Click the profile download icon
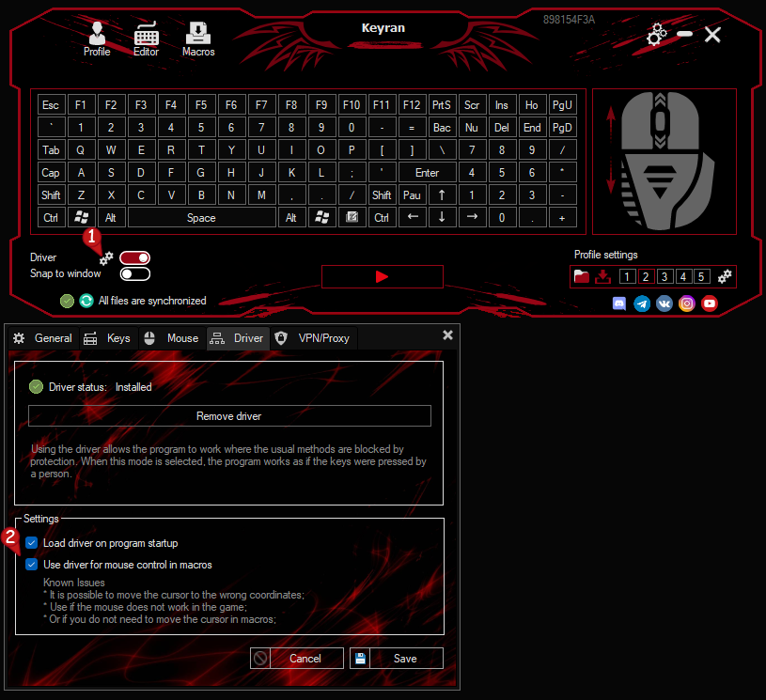Screen dimensions: 766x700 (602, 276)
